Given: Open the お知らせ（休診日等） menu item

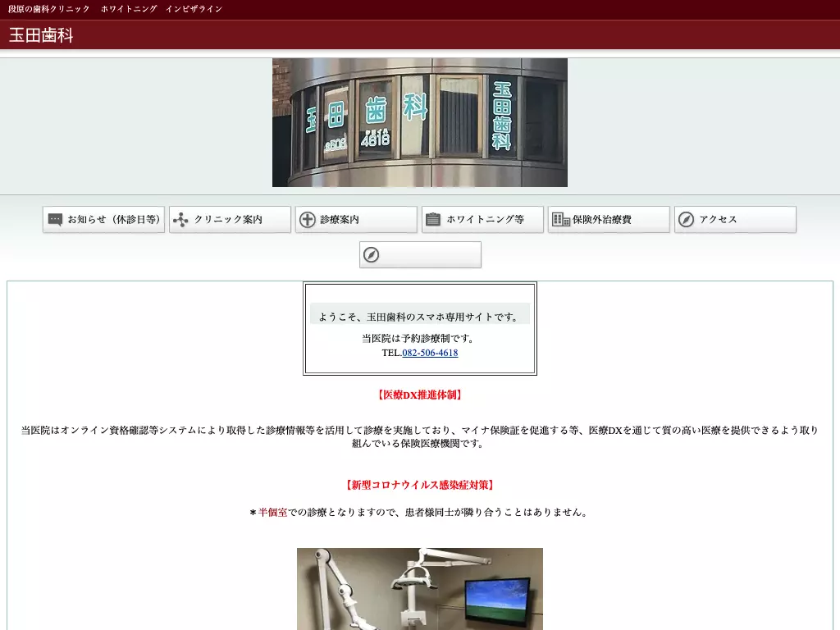Looking at the screenshot, I should coord(104,220).
